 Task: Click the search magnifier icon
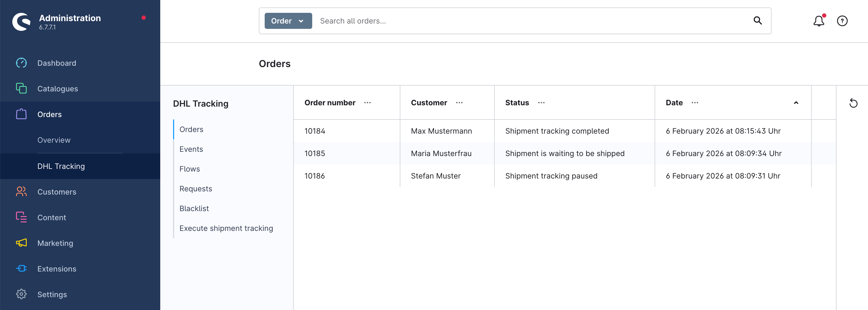tap(757, 21)
